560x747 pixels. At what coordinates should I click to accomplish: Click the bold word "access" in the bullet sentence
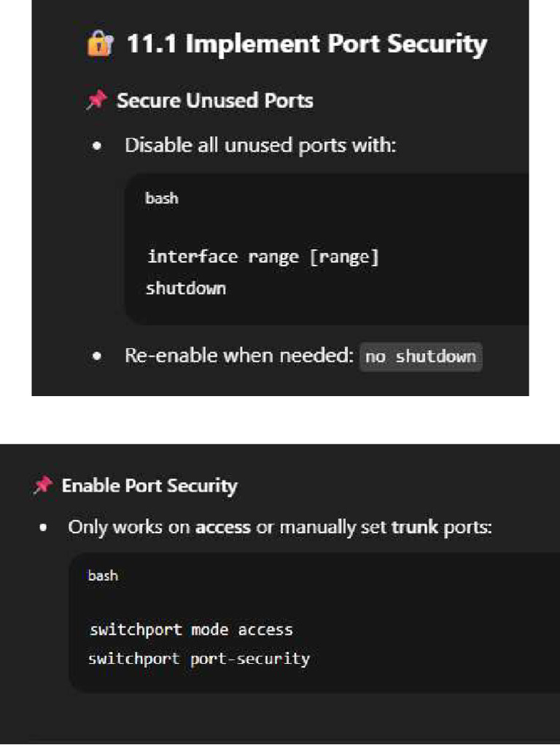pyautogui.click(x=223, y=527)
